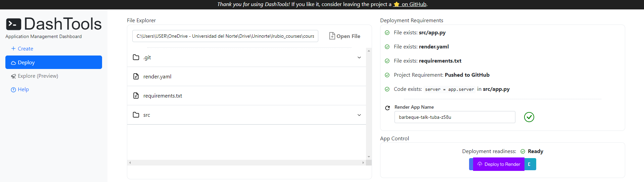Open the on GitHub link in banner
This screenshot has width=644, height=182.
pos(414,4)
